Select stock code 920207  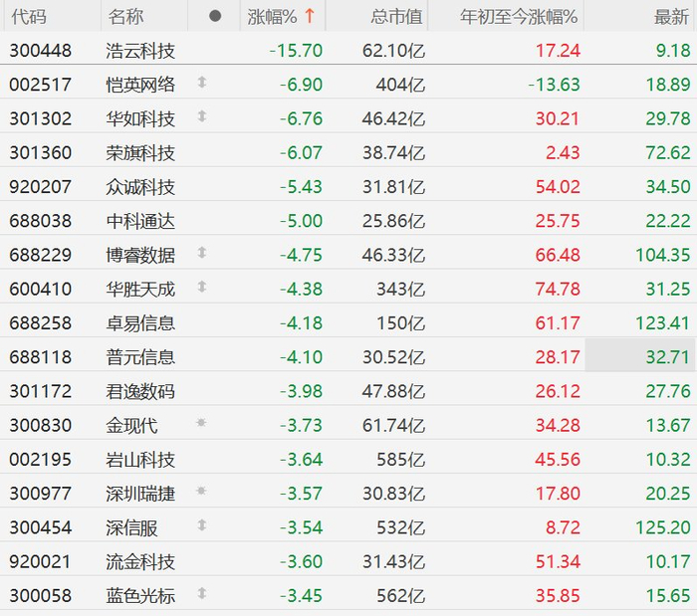pyautogui.click(x=41, y=186)
